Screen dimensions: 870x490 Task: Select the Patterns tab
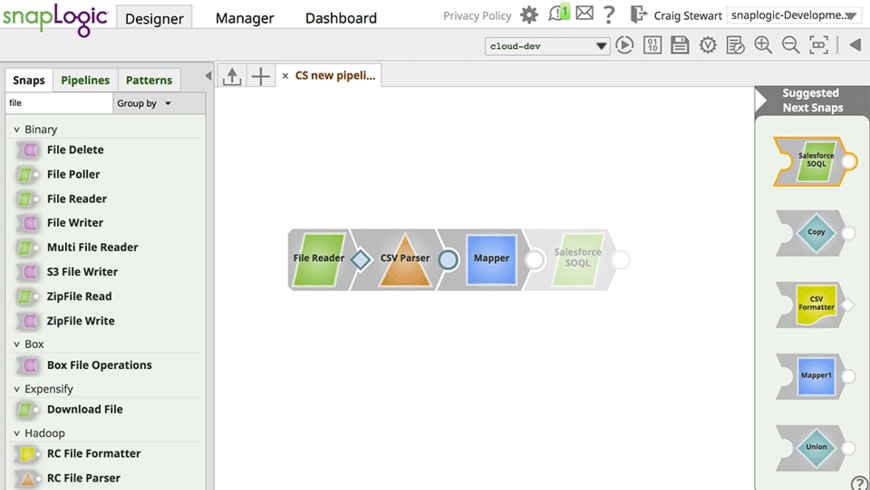[149, 80]
